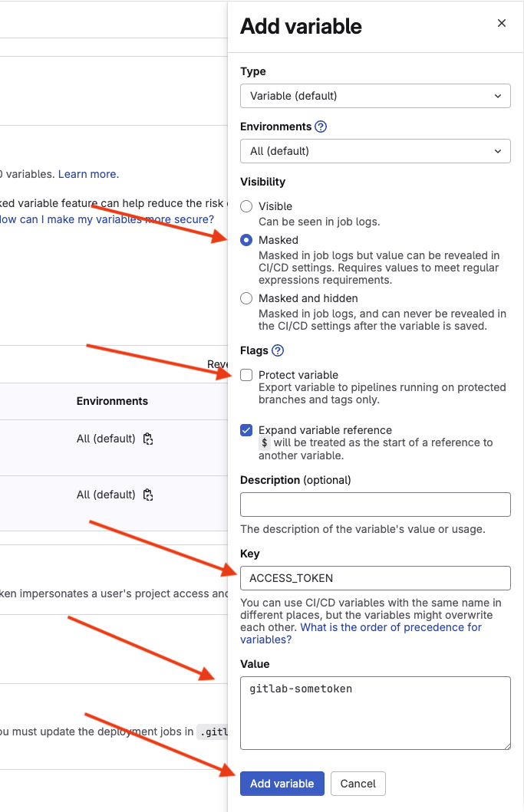Edit the Key field containing ACCESS_TOKEN
The width and height of the screenshot is (524, 812).
pyautogui.click(x=375, y=578)
